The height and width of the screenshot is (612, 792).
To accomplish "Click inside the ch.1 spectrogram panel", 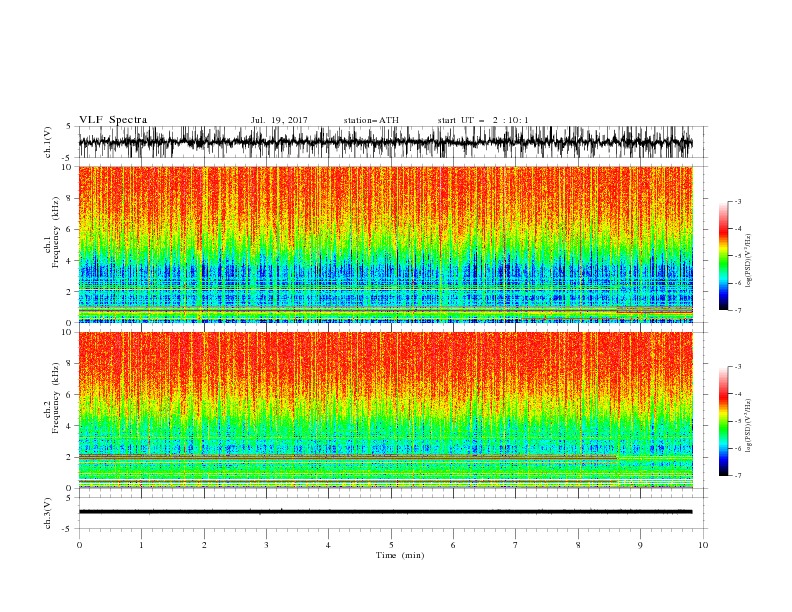I will click(x=386, y=244).
